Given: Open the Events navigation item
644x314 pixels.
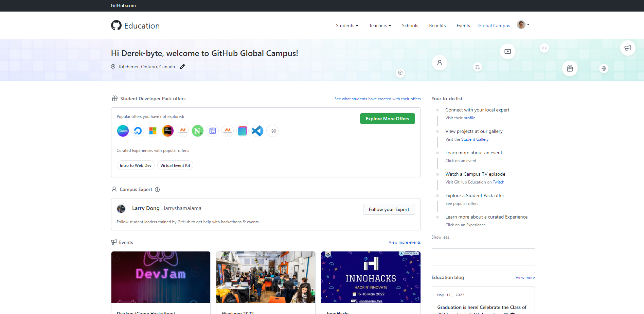Looking at the screenshot, I should (x=463, y=25).
